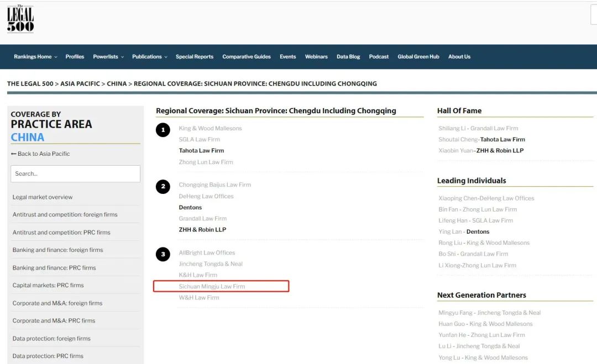Open the Powerlists dropdown menu
Image resolution: width=597 pixels, height=364 pixels.
(108, 57)
